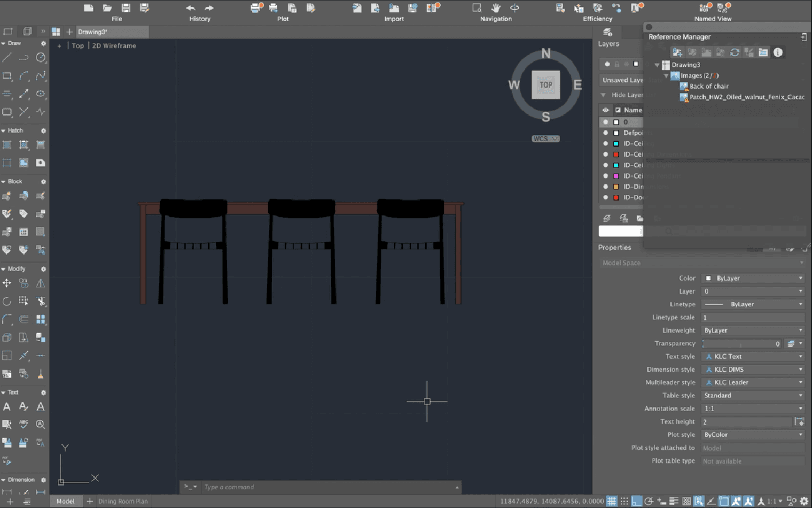
Task: Open the Text style KLC Text dropdown
Action: (753, 356)
